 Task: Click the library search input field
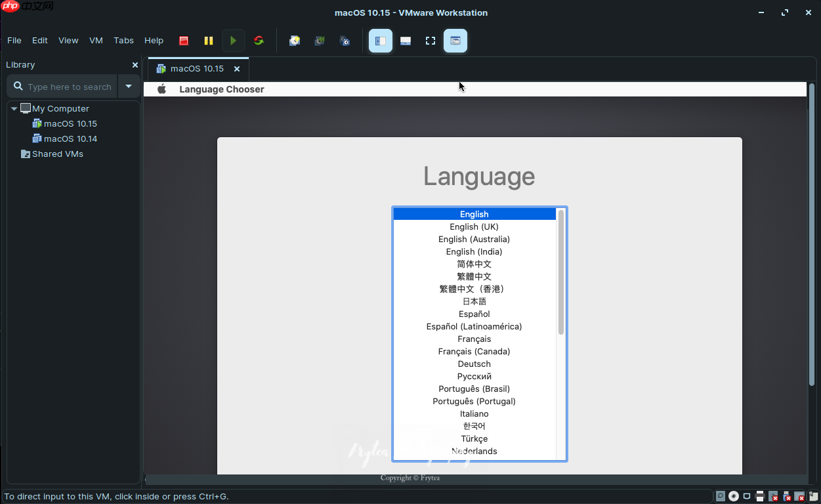coord(69,87)
